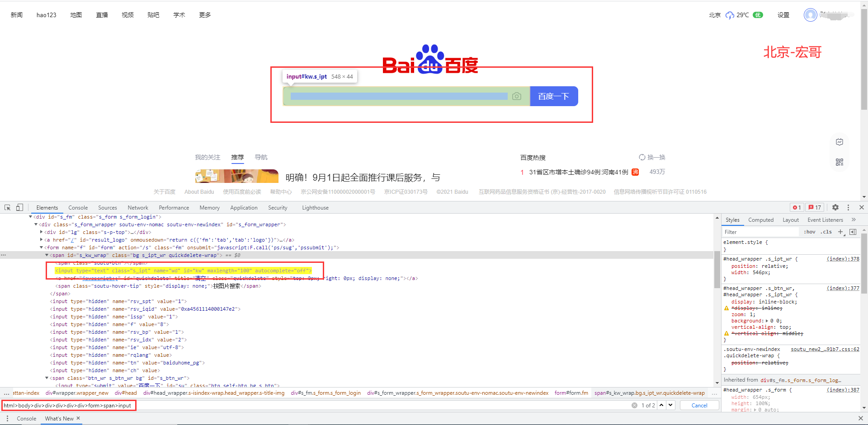Close the DevTools panel

862,208
